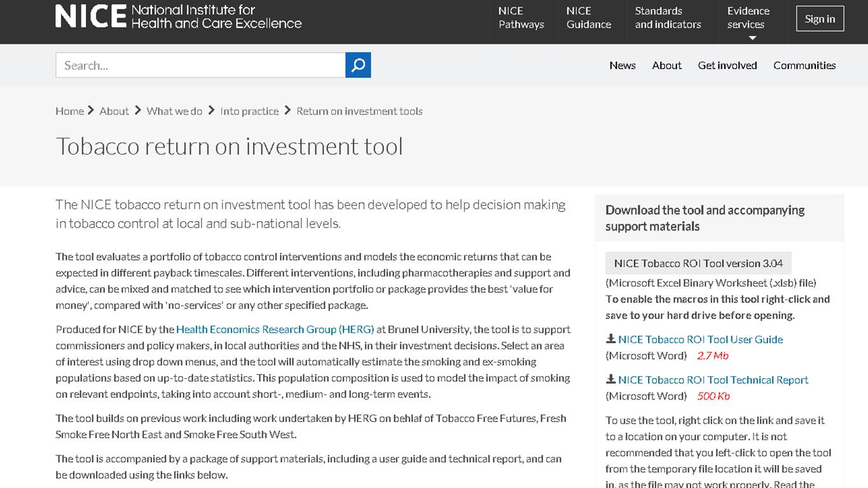
Task: Download NICE Tobacco ROI Tool version 3.04
Action: [698, 263]
